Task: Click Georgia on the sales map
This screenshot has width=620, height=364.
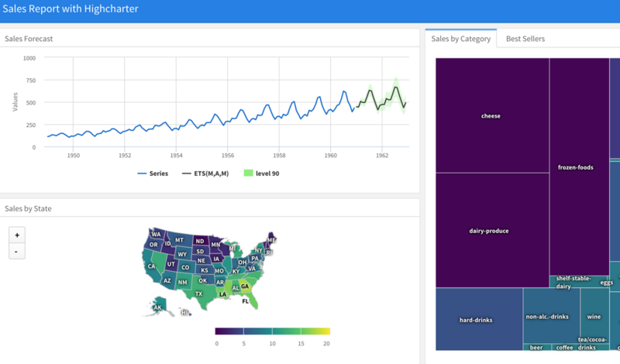Action: (x=244, y=286)
